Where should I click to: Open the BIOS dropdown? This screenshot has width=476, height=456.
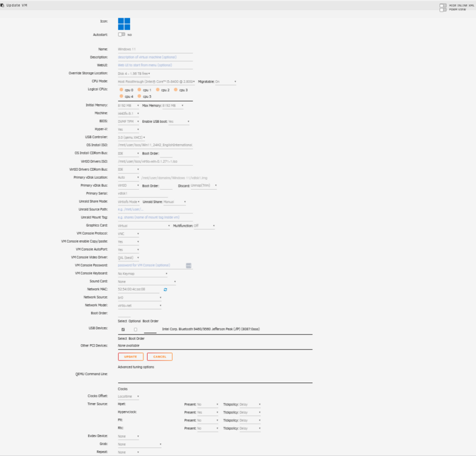coord(128,122)
